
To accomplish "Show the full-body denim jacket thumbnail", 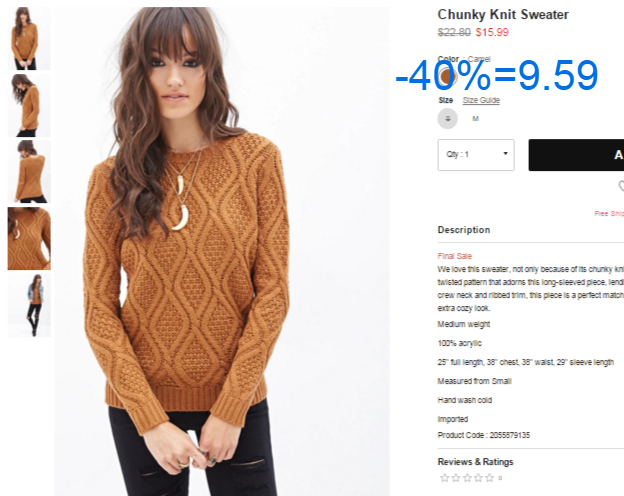I will [29, 305].
